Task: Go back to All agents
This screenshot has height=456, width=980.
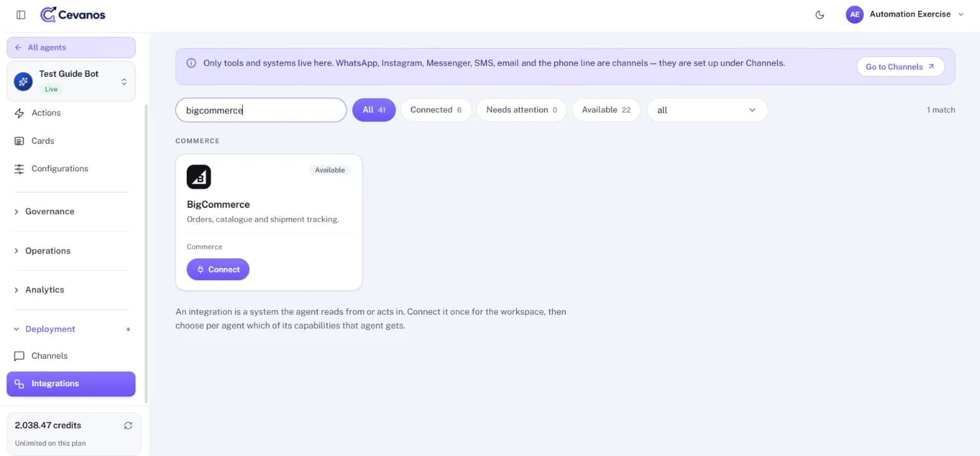Action: click(x=71, y=47)
